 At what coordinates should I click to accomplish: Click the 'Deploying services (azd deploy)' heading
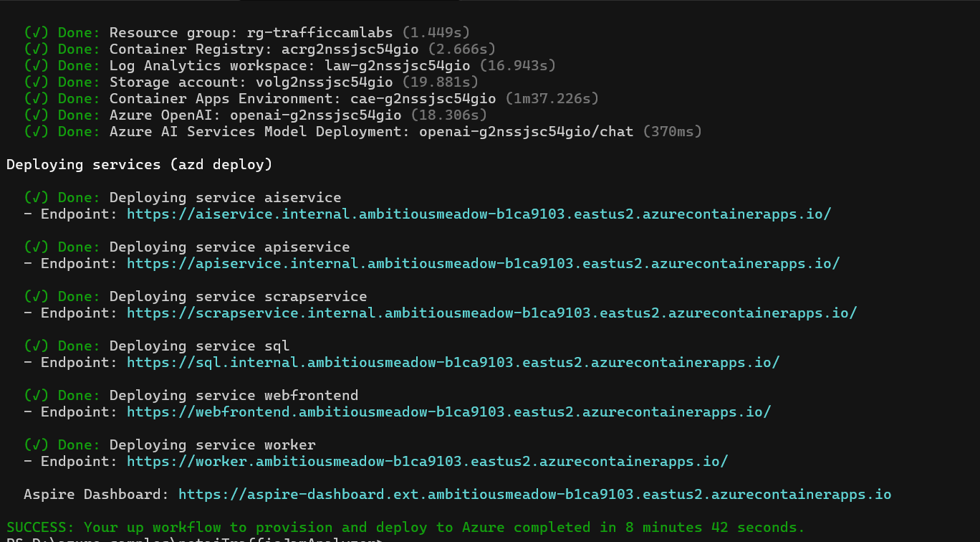coord(140,164)
